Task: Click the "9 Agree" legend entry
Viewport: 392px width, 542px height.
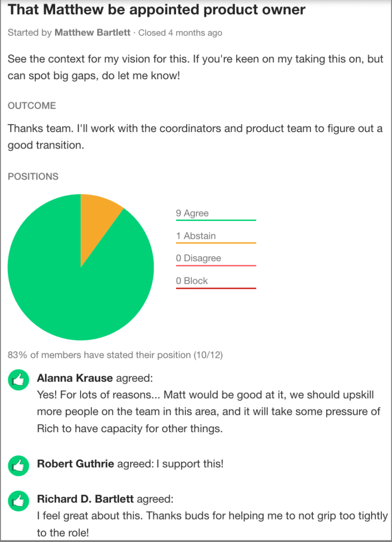Action: pyautogui.click(x=192, y=213)
